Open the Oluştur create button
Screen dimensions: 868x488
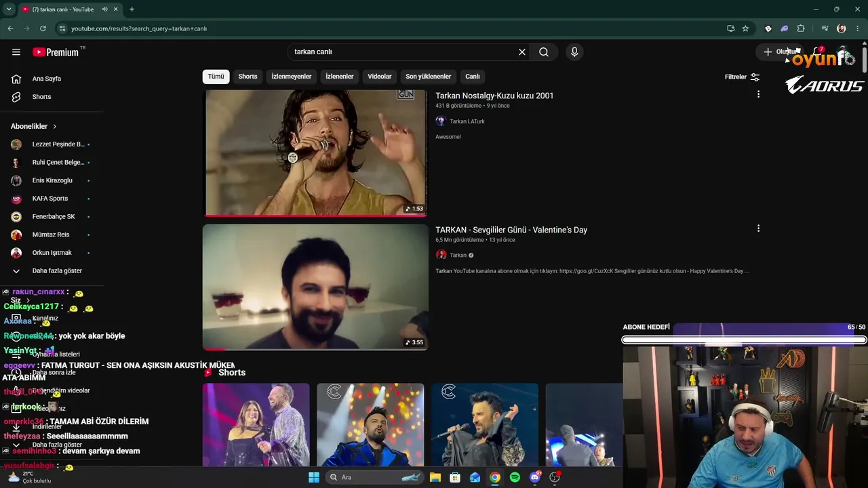(x=780, y=52)
